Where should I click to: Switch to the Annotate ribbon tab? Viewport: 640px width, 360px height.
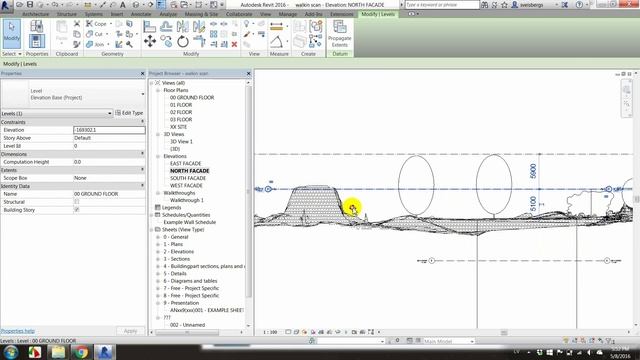pos(141,14)
